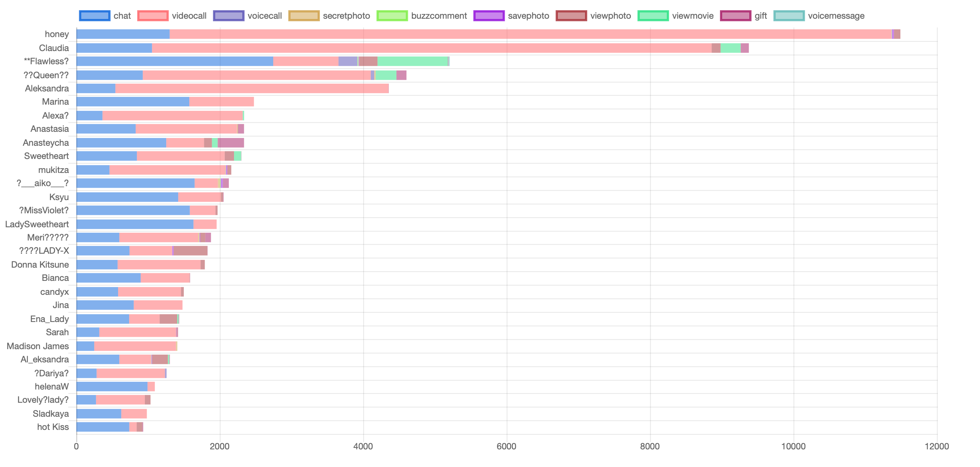Click the '?MissViolet?' axis label

(44, 210)
